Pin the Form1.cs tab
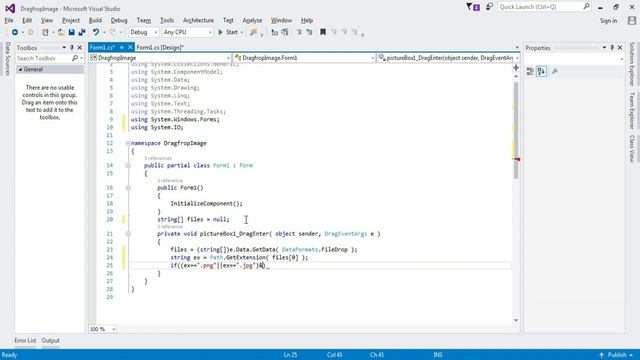This screenshot has height=360, width=640. click(x=121, y=47)
